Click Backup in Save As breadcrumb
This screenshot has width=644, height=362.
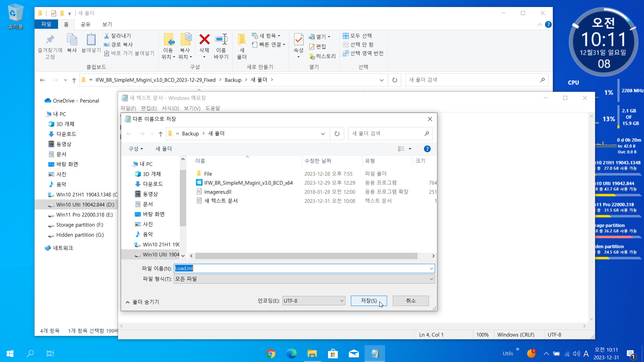tap(190, 134)
